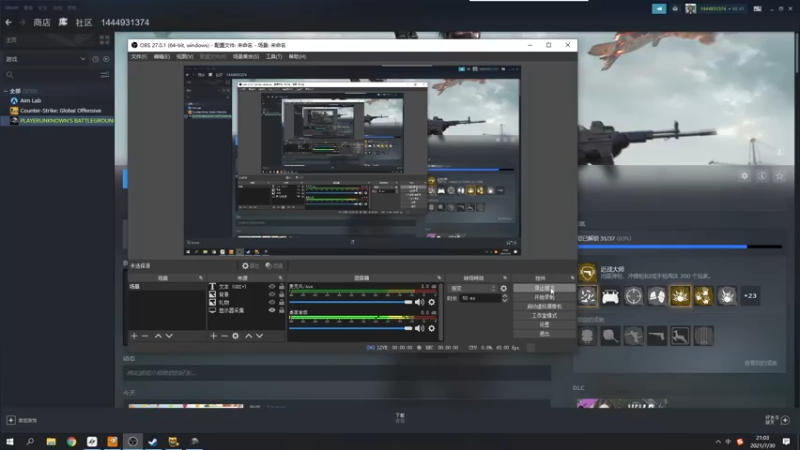Toggle visibility of 礼物 source
This screenshot has width=800, height=450.
[272, 302]
